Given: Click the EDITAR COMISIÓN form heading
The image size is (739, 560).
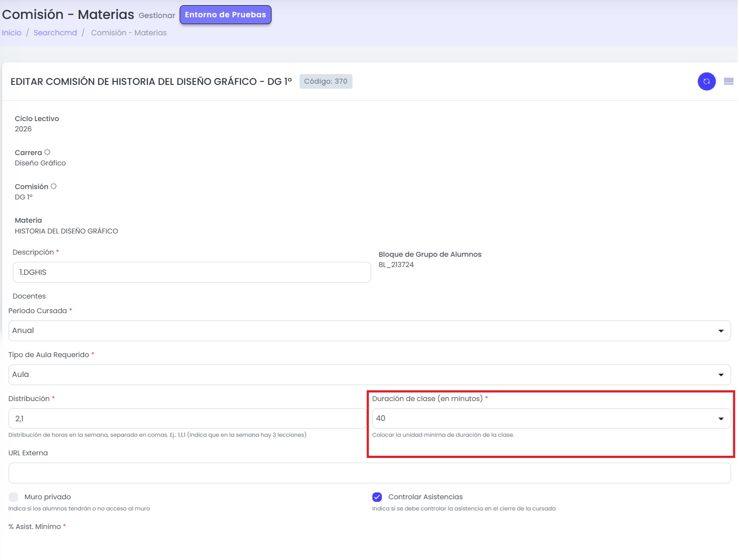Looking at the screenshot, I should (x=151, y=81).
